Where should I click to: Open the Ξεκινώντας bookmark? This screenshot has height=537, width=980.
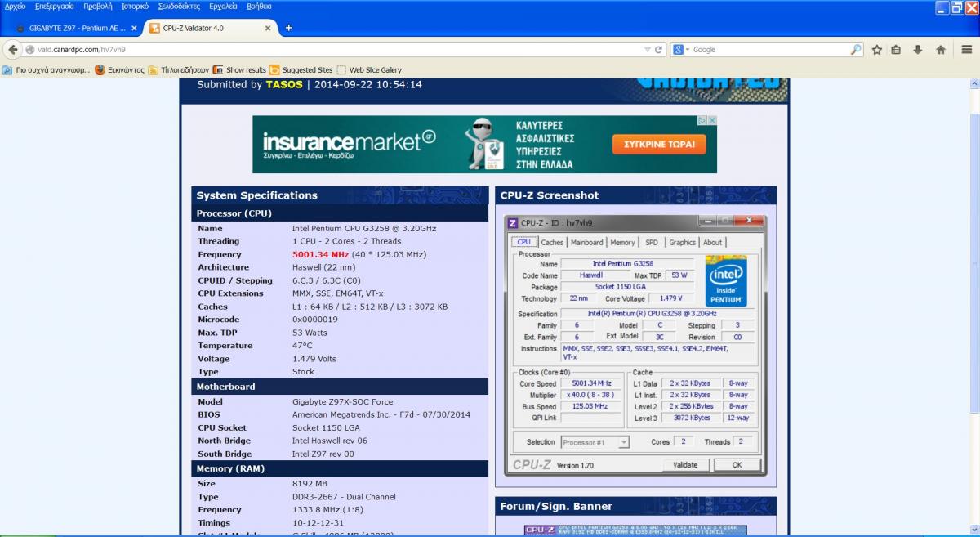(x=119, y=70)
